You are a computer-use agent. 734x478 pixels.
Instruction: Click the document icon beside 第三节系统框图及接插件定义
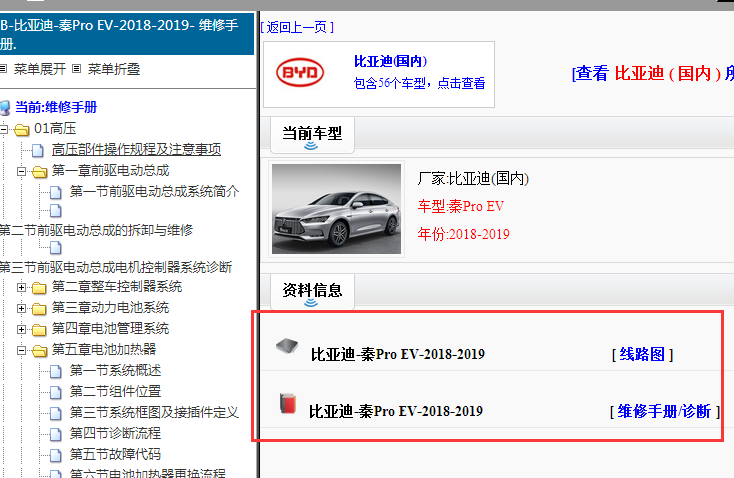pyautogui.click(x=56, y=413)
